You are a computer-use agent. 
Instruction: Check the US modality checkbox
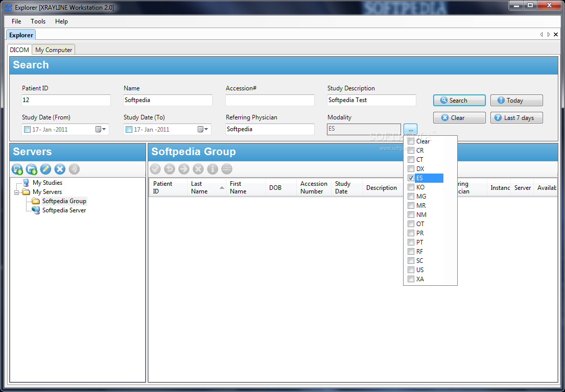411,269
